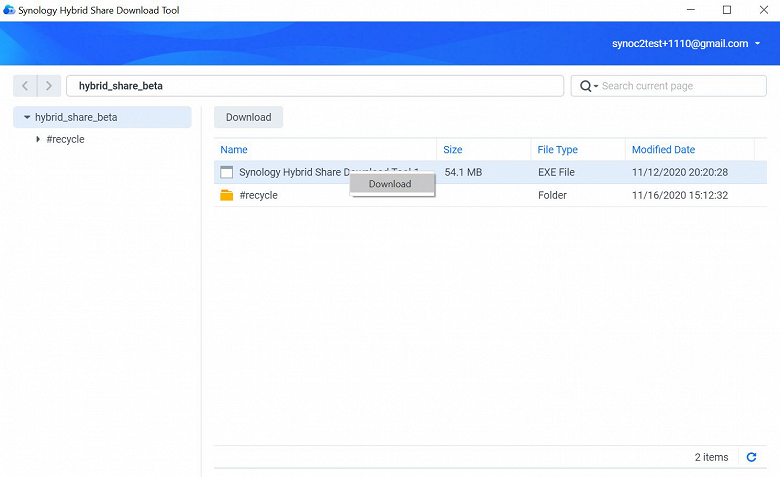Open search options magnifier dropdown
Image resolution: width=780 pixels, height=477 pixels.
(589, 86)
